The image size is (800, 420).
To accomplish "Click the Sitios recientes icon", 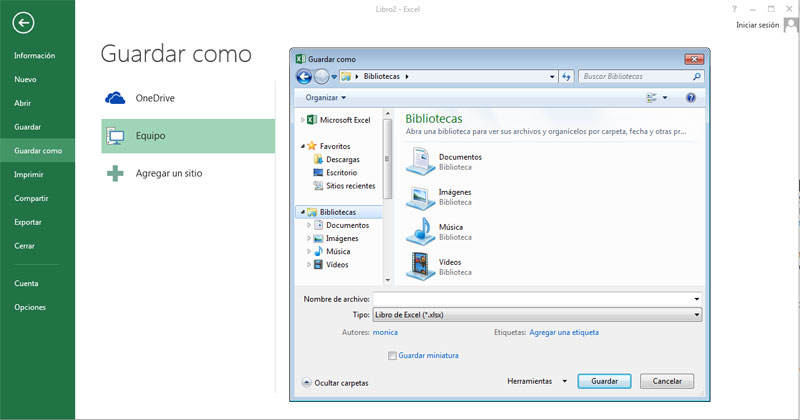I will coord(318,186).
